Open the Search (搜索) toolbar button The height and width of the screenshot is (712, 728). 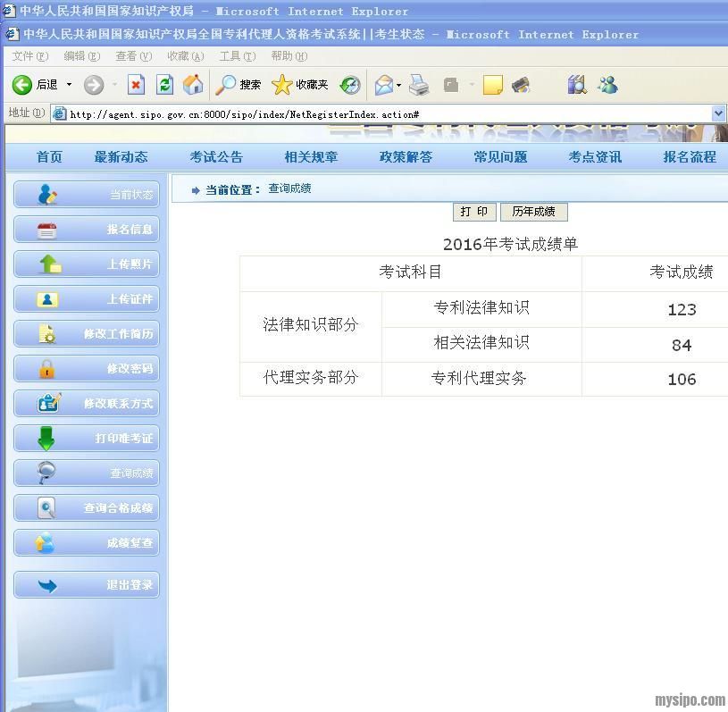tap(238, 85)
